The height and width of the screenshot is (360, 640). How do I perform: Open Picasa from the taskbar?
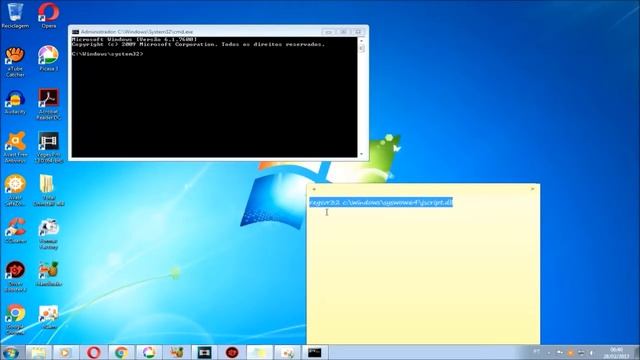click(149, 352)
